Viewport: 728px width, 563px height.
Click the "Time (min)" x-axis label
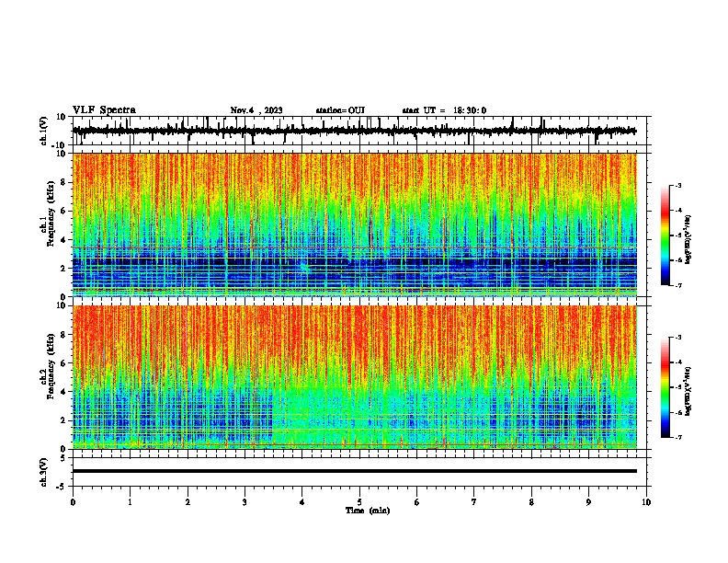tap(368, 511)
